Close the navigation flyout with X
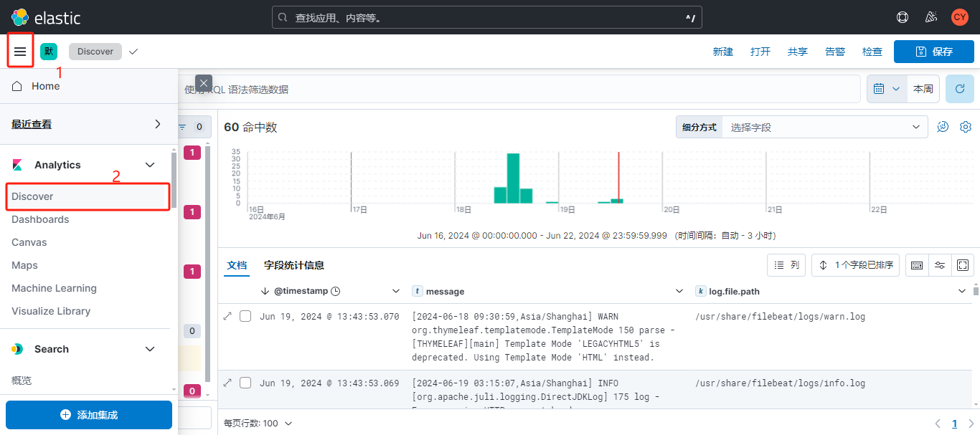This screenshot has height=435, width=980. (x=204, y=83)
